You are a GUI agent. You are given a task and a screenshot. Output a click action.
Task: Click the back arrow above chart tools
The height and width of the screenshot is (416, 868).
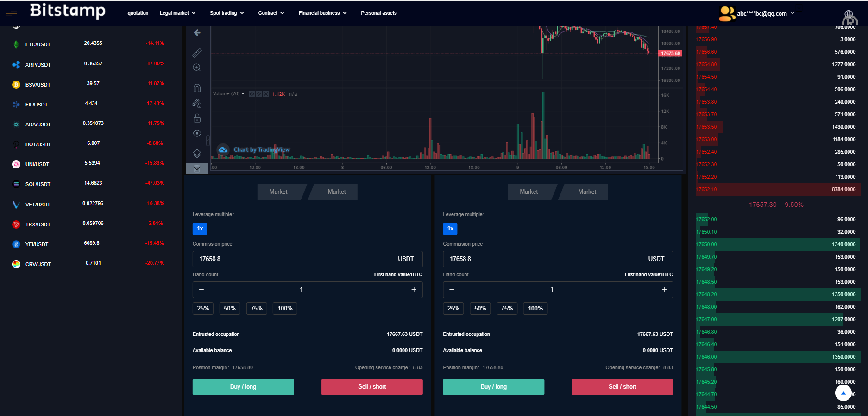click(x=197, y=33)
